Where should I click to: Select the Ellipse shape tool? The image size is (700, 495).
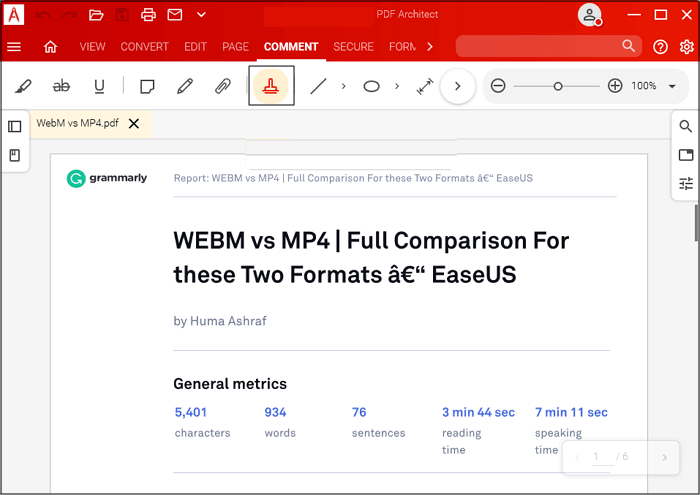371,86
